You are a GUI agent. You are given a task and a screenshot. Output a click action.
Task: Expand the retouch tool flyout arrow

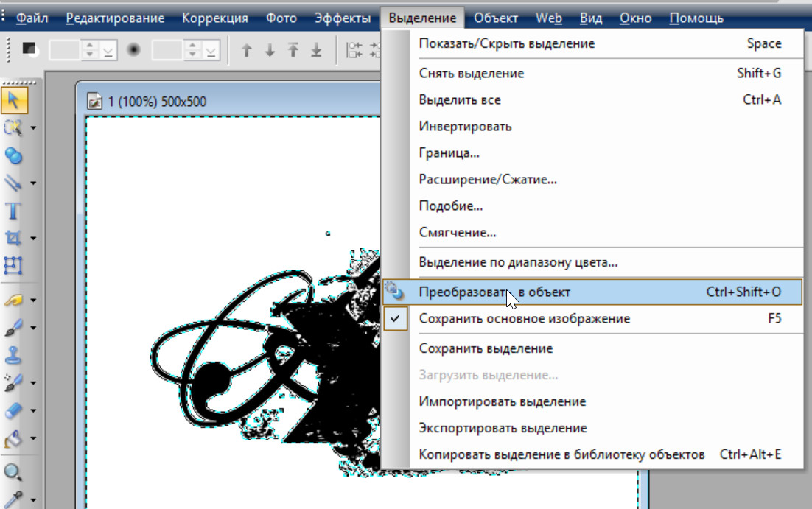33,301
